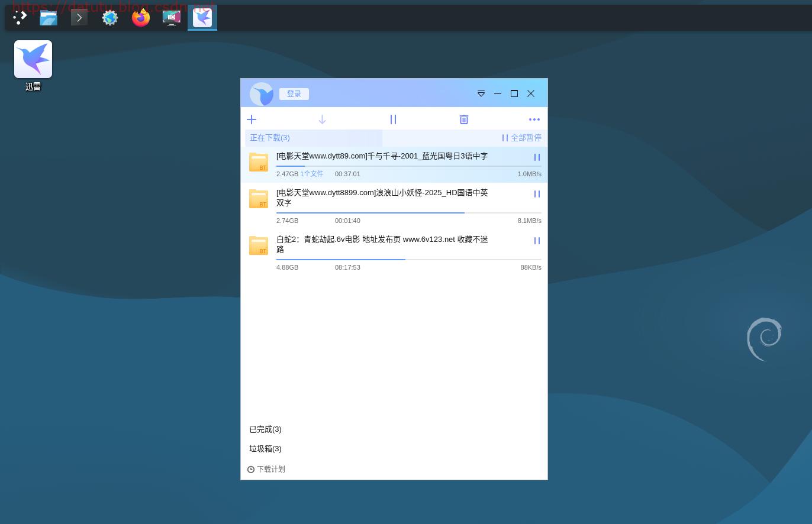Image resolution: width=812 pixels, height=524 pixels.
Task: Pause the 浪浪山小妖怪-2025 download
Action: [x=537, y=194]
